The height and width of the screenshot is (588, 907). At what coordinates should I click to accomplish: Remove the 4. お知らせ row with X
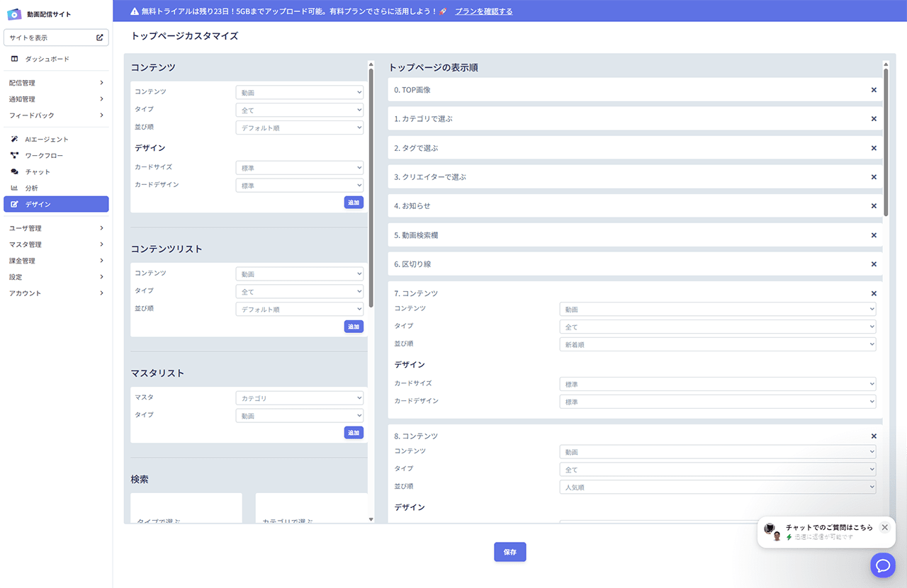[874, 206]
